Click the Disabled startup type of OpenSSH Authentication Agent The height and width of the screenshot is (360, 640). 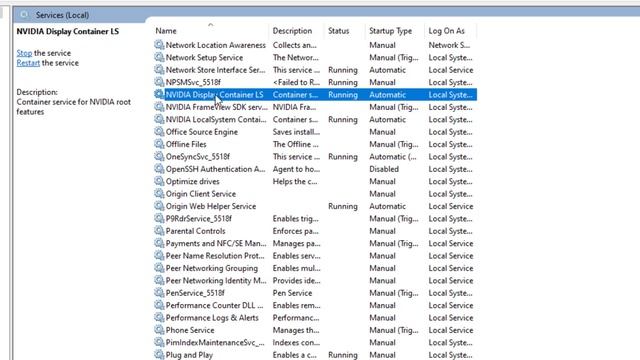pyautogui.click(x=384, y=169)
